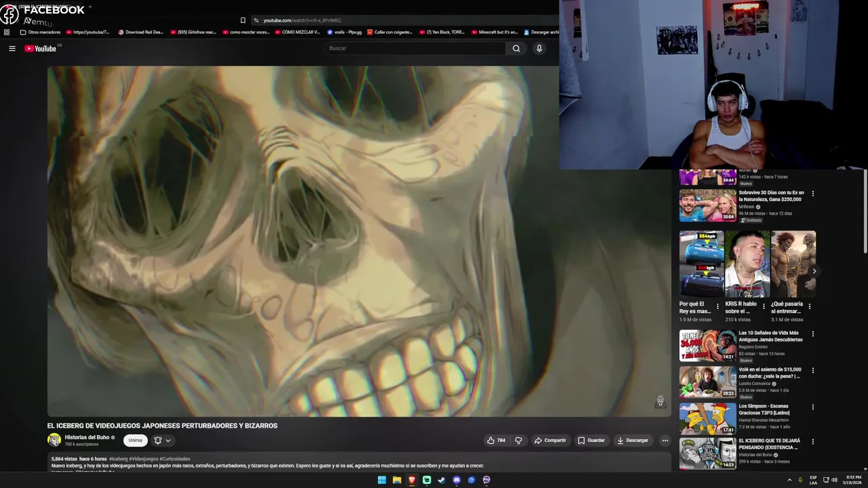Open a new browser tab
The width and height of the screenshot is (868, 488).
point(90,7)
